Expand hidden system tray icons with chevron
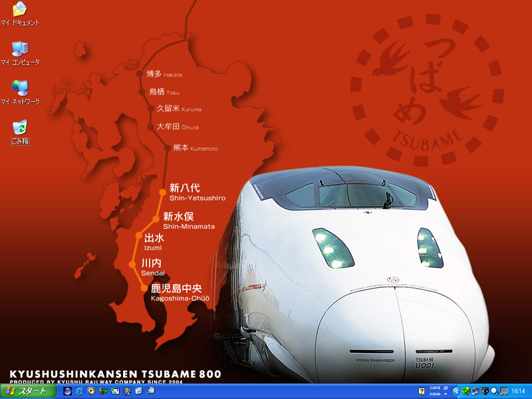 [x=457, y=391]
